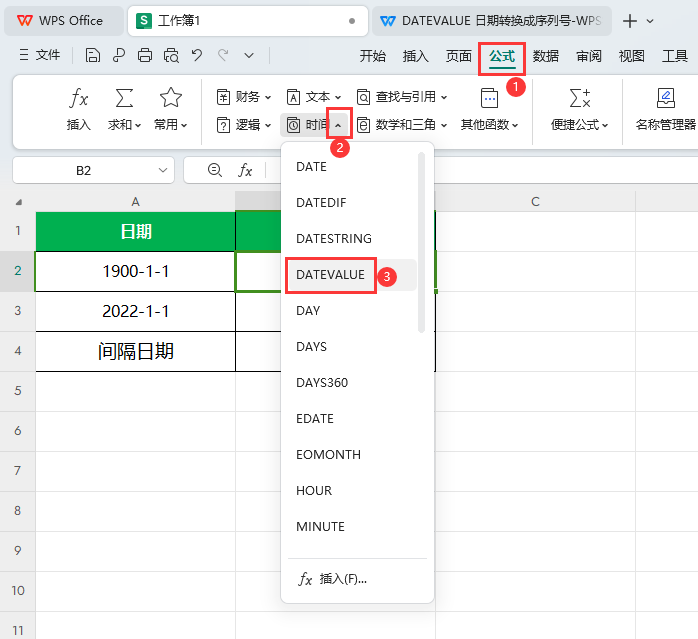Screen dimensions: 698x639
Task: Click the fx icon in formula bar
Action: pyautogui.click(x=245, y=170)
